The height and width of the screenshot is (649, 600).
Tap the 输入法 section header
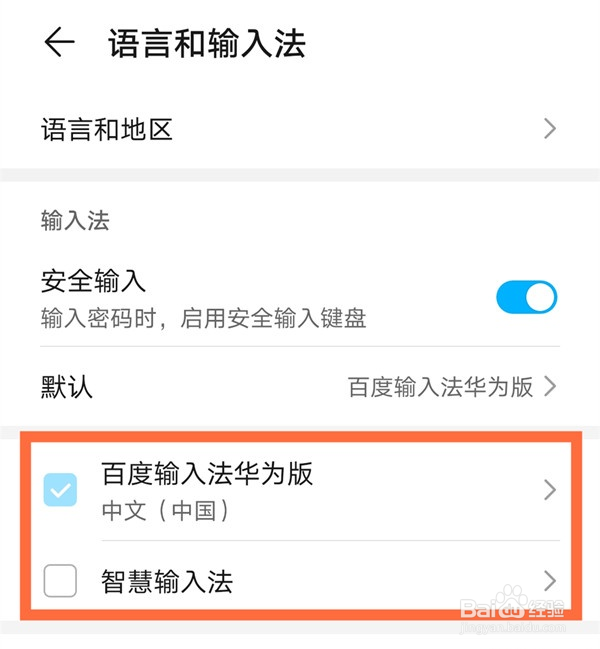pyautogui.click(x=75, y=220)
